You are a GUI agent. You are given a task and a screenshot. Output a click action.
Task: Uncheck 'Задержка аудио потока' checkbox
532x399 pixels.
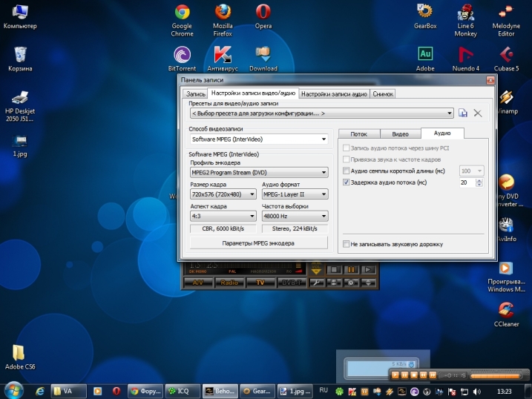[x=346, y=182]
